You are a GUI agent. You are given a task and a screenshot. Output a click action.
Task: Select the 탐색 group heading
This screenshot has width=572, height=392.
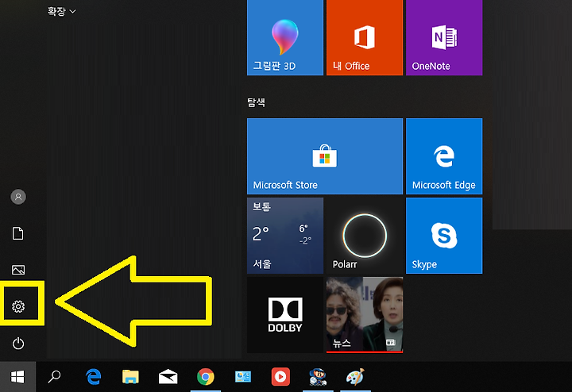[x=256, y=102]
